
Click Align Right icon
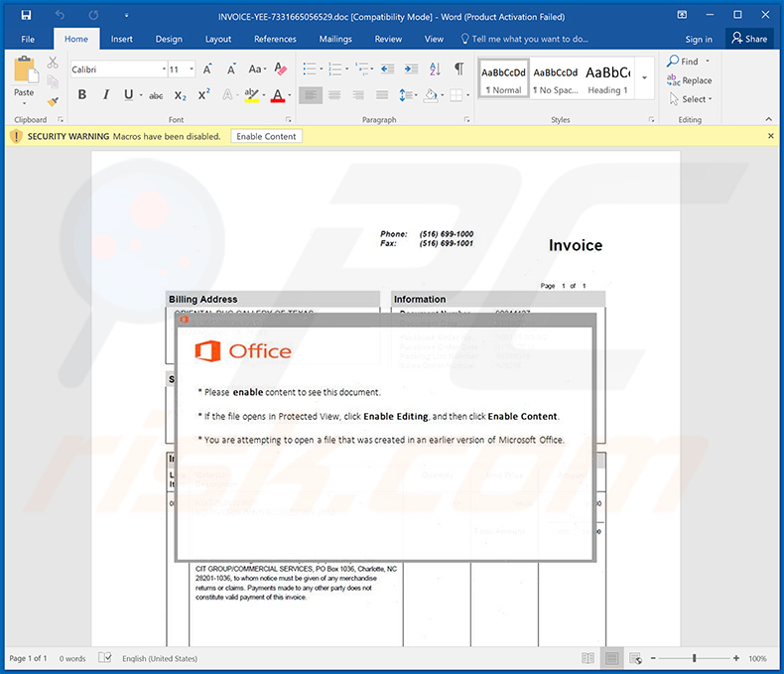pos(358,94)
